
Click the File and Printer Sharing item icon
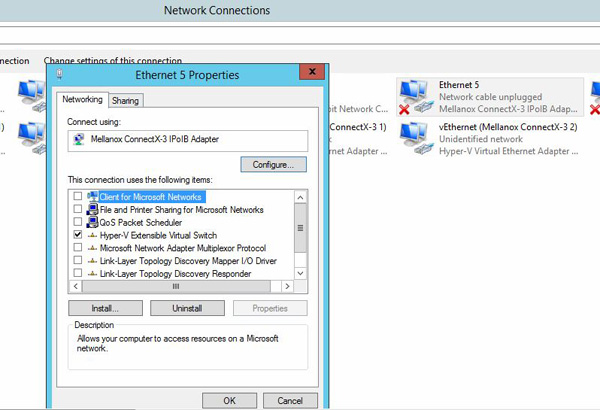pyautogui.click(x=92, y=209)
